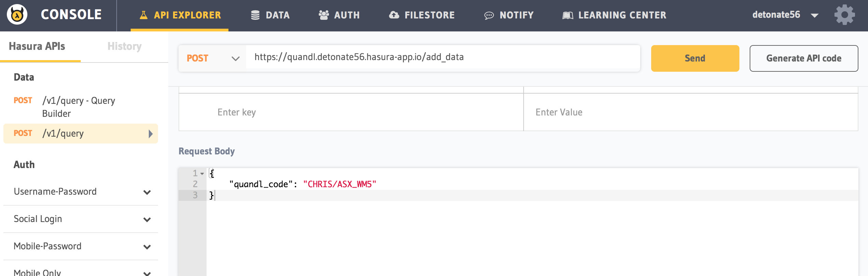This screenshot has height=276, width=868.
Task: Click Generate API code button
Action: 804,58
